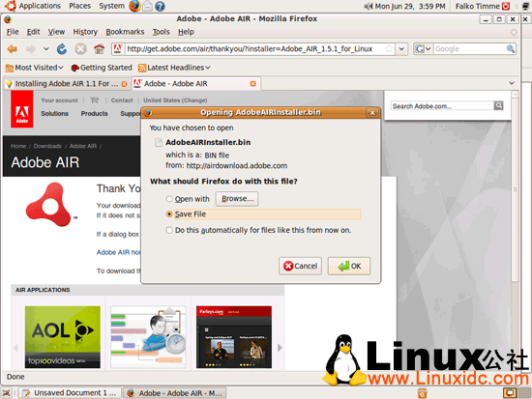Close the Opening AdobeAIRInstaller.bin dialog

click(x=372, y=113)
